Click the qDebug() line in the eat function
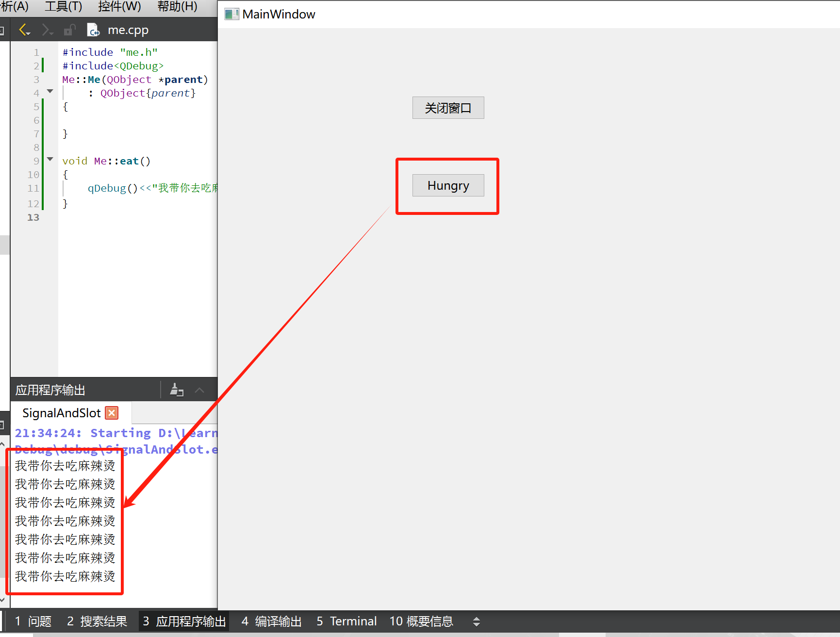This screenshot has width=840, height=637. 152,188
